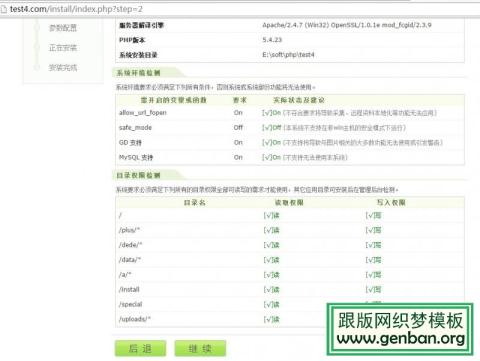Click the 系统环境检测 section header
This screenshot has width=480, height=361.
(x=138, y=73)
